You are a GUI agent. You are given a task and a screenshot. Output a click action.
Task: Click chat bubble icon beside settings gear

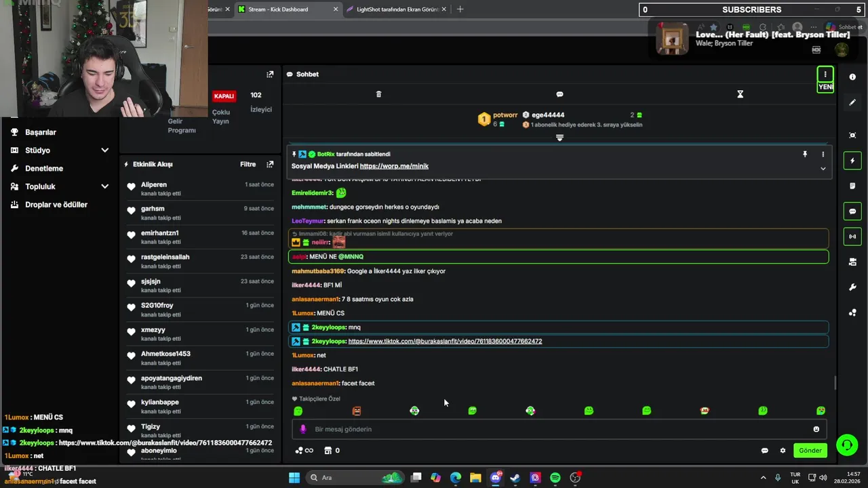[764, 451]
